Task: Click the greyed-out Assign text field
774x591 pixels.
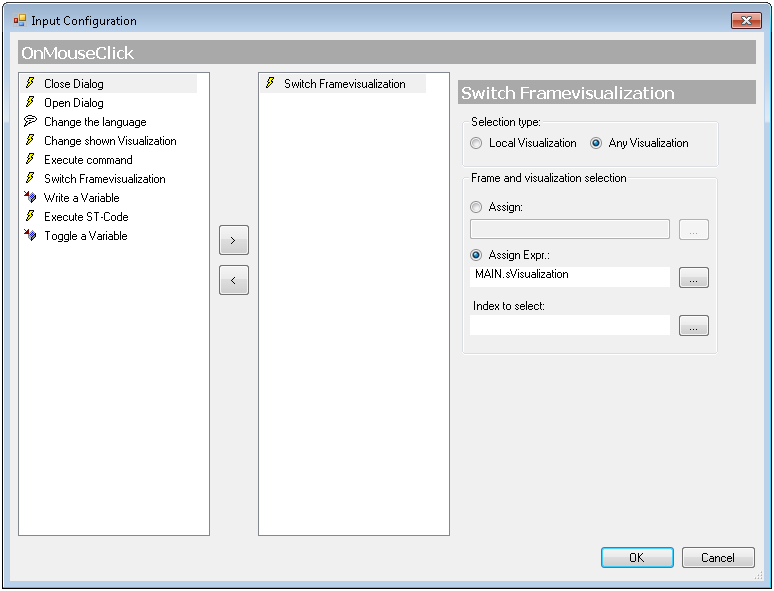Action: point(570,229)
